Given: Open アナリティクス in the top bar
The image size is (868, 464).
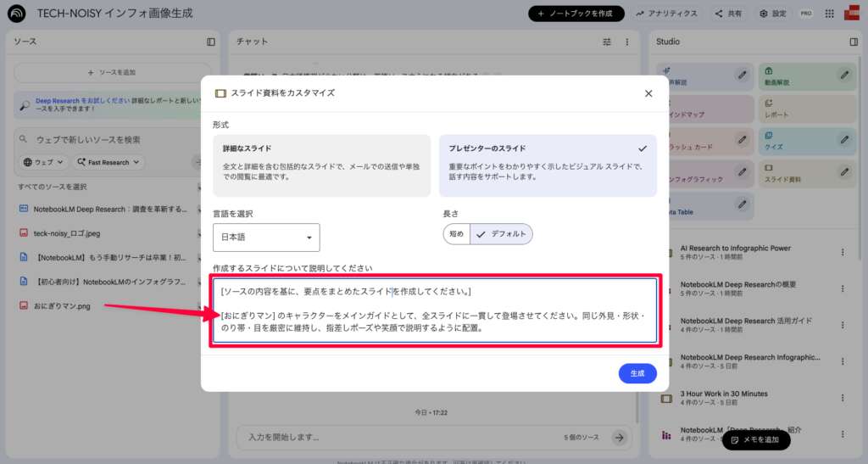Looking at the screenshot, I should pos(667,14).
